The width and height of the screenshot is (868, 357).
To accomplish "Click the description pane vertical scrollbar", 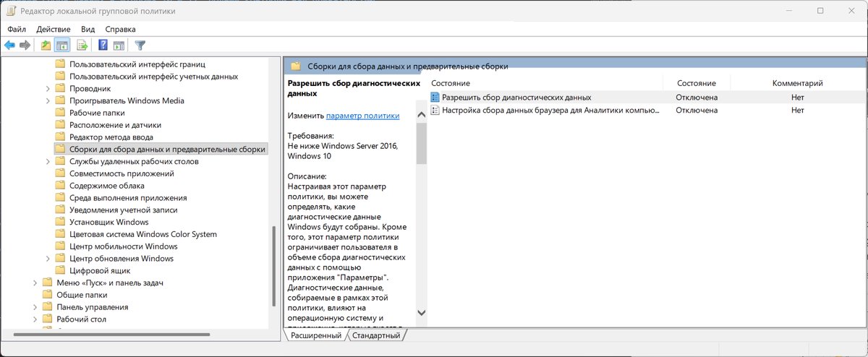I will click(x=421, y=217).
